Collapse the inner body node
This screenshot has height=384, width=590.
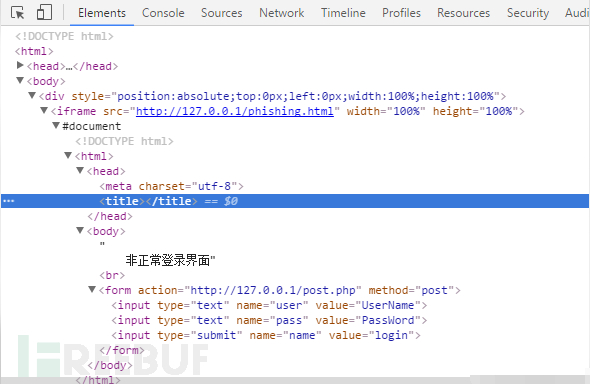(x=80, y=230)
